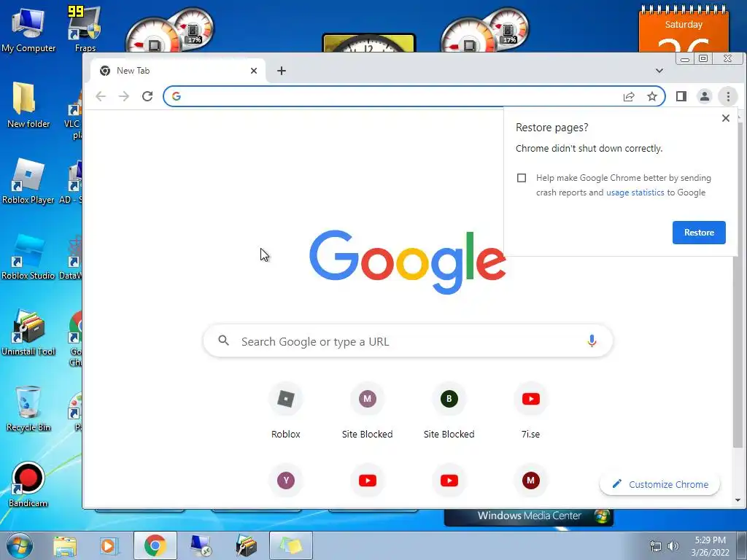Reload the page with the refresh icon
The height and width of the screenshot is (560, 747).
tap(147, 96)
